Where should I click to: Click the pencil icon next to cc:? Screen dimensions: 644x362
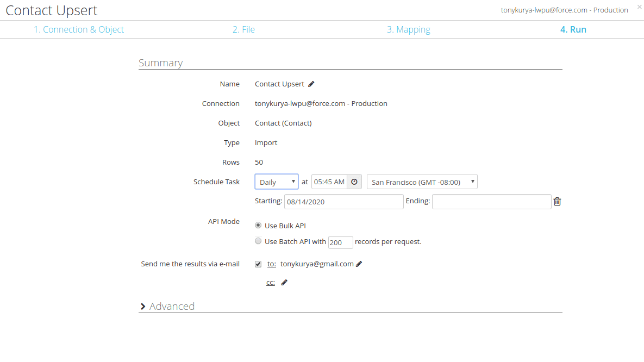click(284, 282)
